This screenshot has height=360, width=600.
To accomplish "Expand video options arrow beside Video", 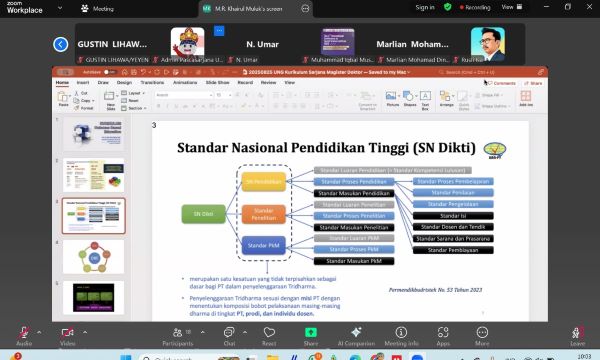I will coord(85,332).
